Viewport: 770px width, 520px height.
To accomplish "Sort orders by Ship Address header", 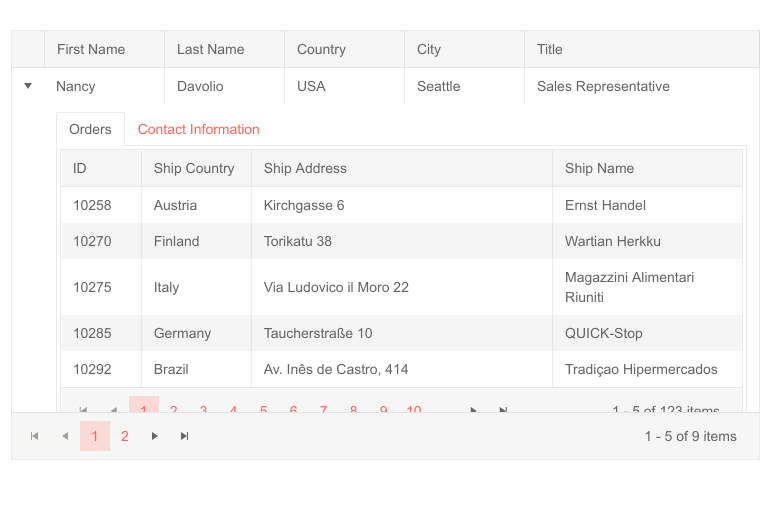I will pos(402,168).
